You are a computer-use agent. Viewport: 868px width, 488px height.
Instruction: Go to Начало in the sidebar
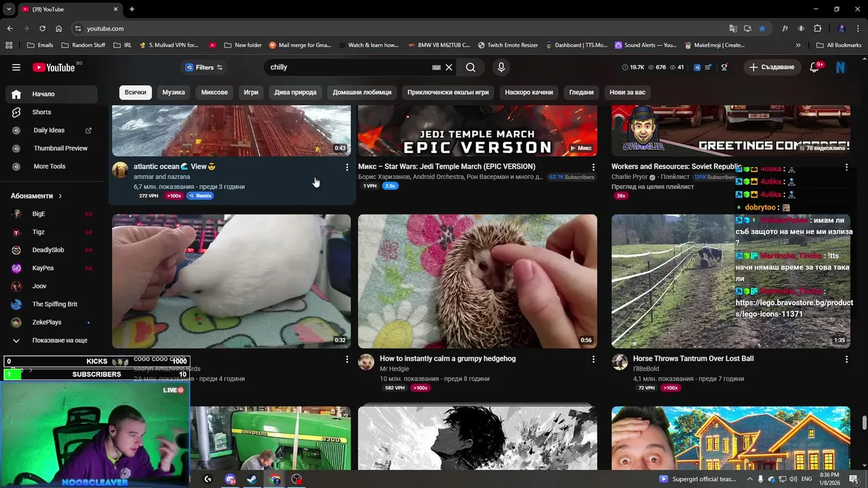coord(52,94)
